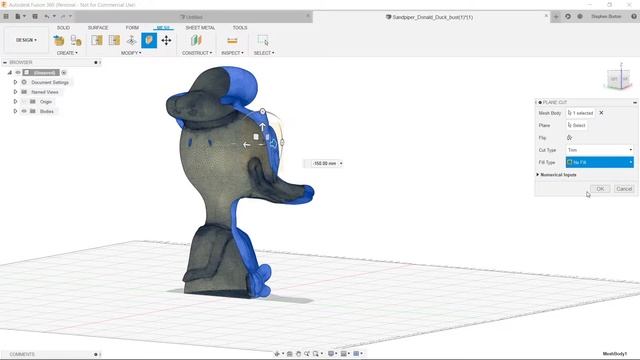Switch to TOOLS tab
This screenshot has height=360, width=640.
click(x=240, y=28)
